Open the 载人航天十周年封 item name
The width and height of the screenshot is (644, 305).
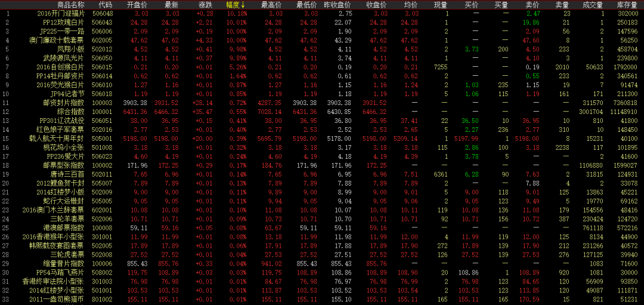coord(57,138)
